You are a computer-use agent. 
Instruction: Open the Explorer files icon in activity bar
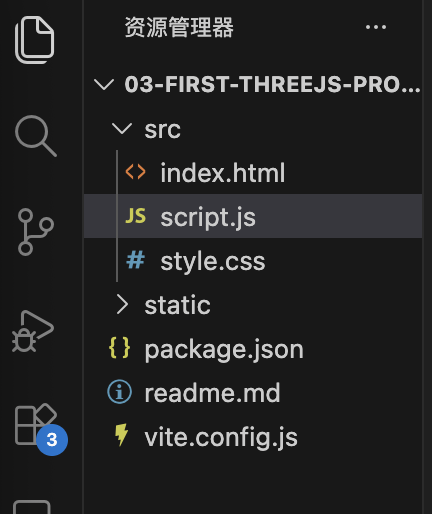(x=35, y=40)
